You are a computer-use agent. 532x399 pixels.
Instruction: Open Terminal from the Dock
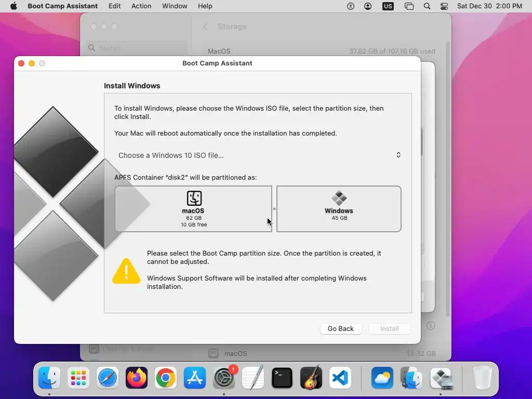coord(282,378)
